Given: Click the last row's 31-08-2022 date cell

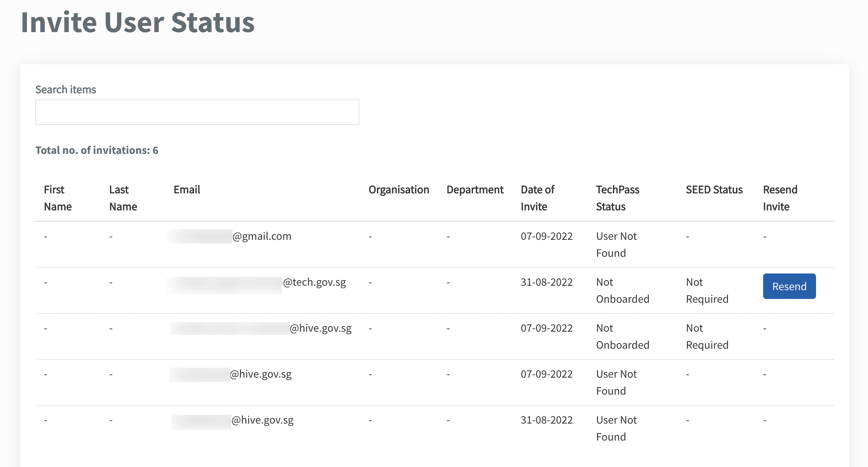Looking at the screenshot, I should 546,420.
